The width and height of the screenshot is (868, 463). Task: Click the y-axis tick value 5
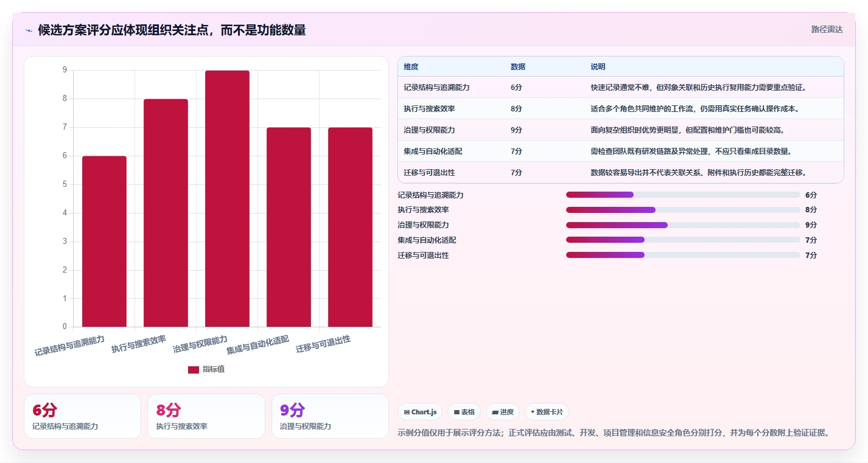coord(65,184)
